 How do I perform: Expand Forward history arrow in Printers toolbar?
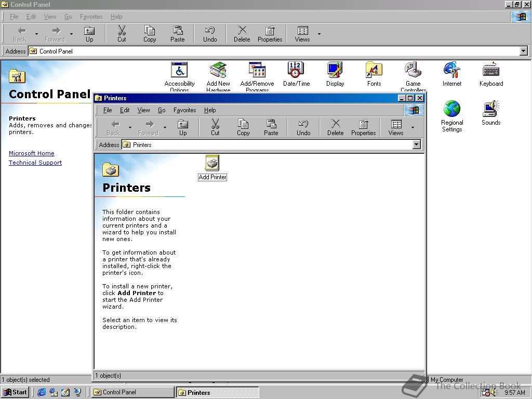pos(165,128)
